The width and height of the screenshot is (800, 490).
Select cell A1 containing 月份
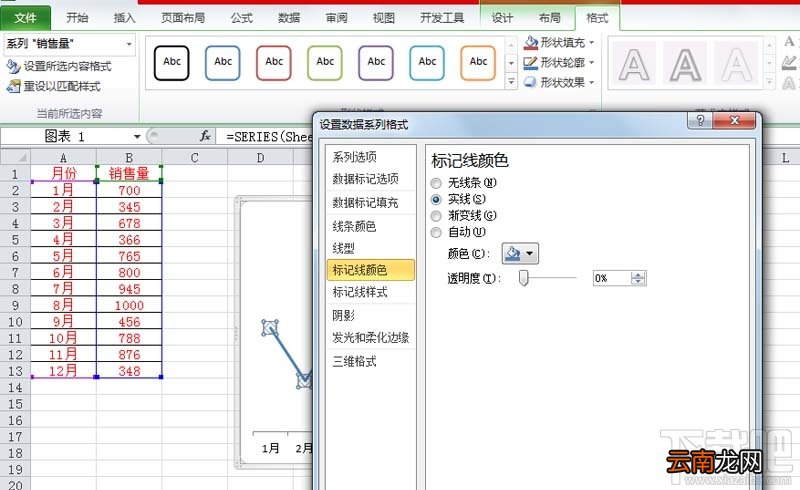coord(63,174)
